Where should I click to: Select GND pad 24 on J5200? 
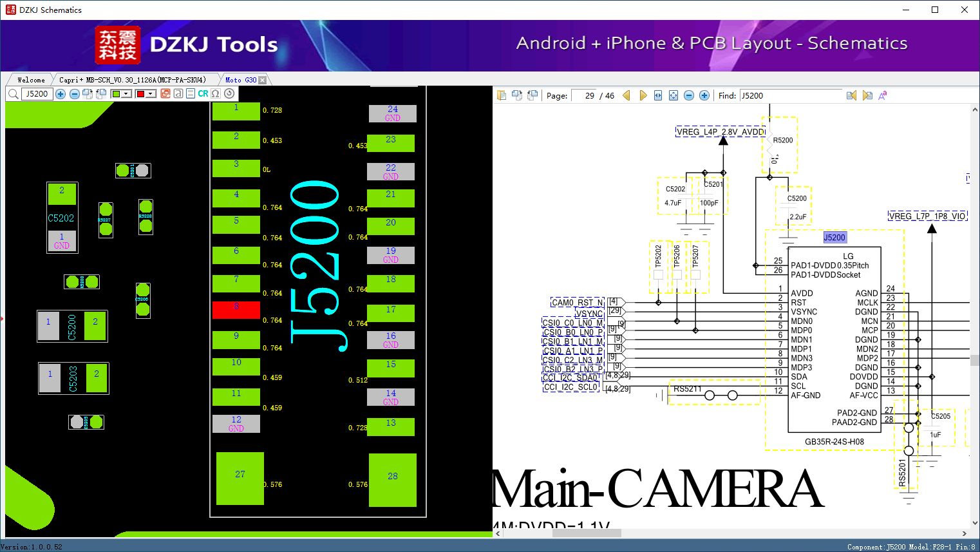coord(393,113)
